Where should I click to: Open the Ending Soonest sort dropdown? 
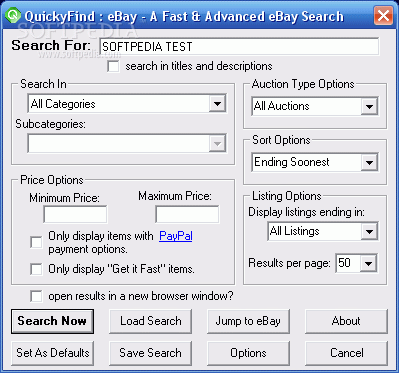315,162
